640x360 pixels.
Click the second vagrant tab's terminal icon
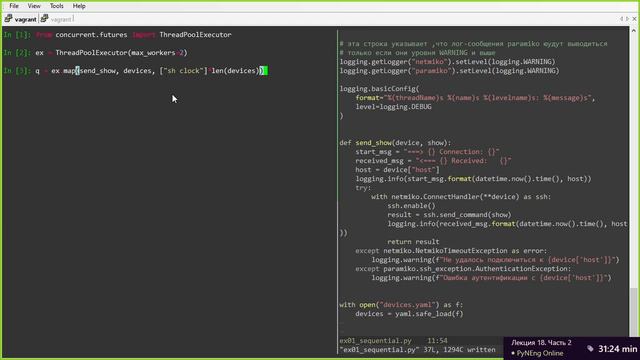pyautogui.click(x=44, y=19)
